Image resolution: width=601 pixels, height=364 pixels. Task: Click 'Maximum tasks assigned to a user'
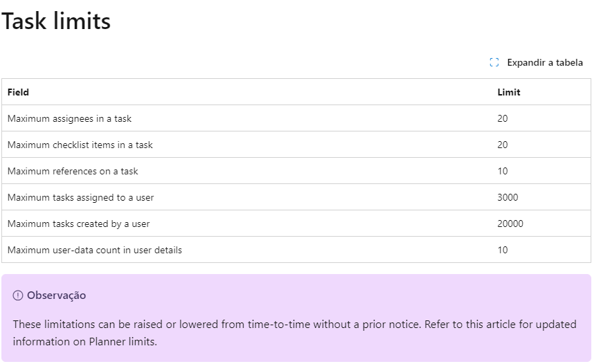(80, 197)
